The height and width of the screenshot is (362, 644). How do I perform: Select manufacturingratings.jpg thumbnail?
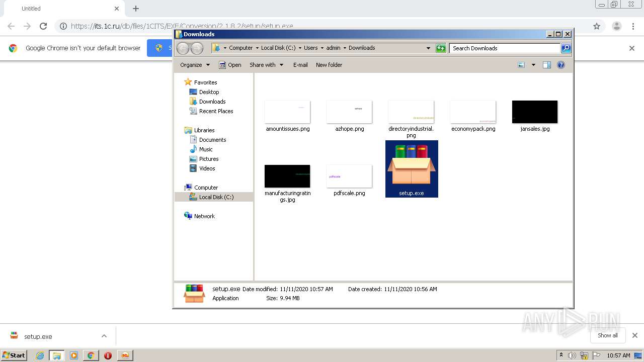pyautogui.click(x=287, y=176)
